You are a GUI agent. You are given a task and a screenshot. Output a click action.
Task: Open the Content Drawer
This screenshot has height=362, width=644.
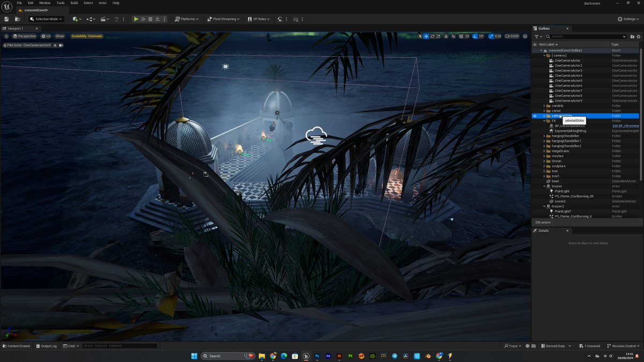17,346
